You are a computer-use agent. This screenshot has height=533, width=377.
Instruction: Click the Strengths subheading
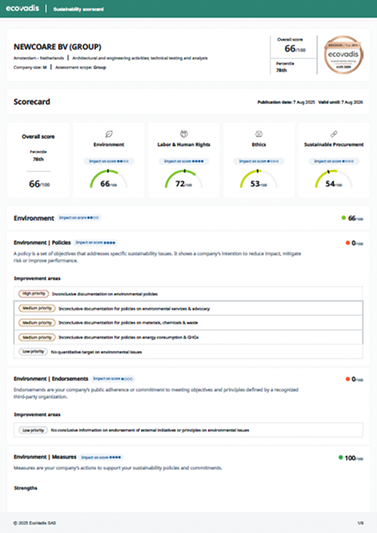click(25, 488)
